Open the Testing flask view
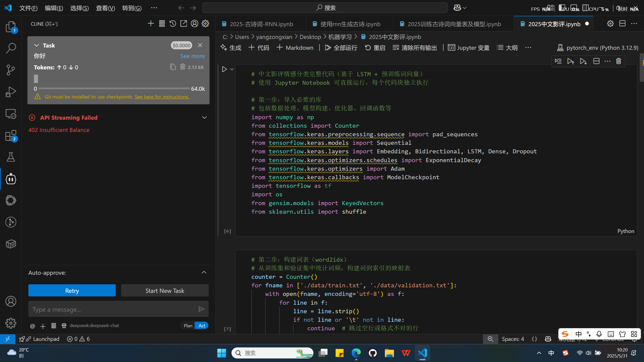 [11, 157]
